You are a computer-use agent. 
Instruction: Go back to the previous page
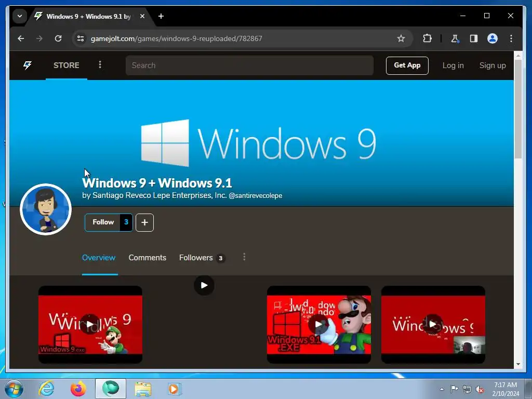pos(21,38)
